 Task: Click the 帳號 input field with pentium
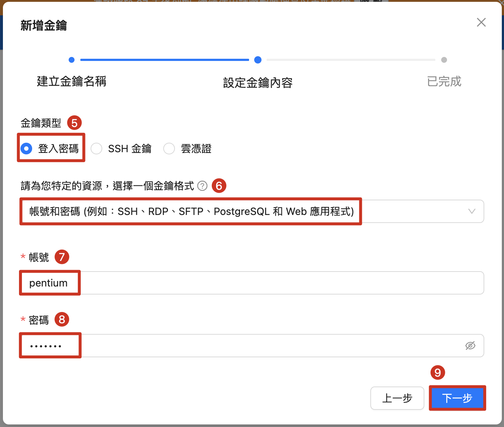pyautogui.click(x=252, y=283)
